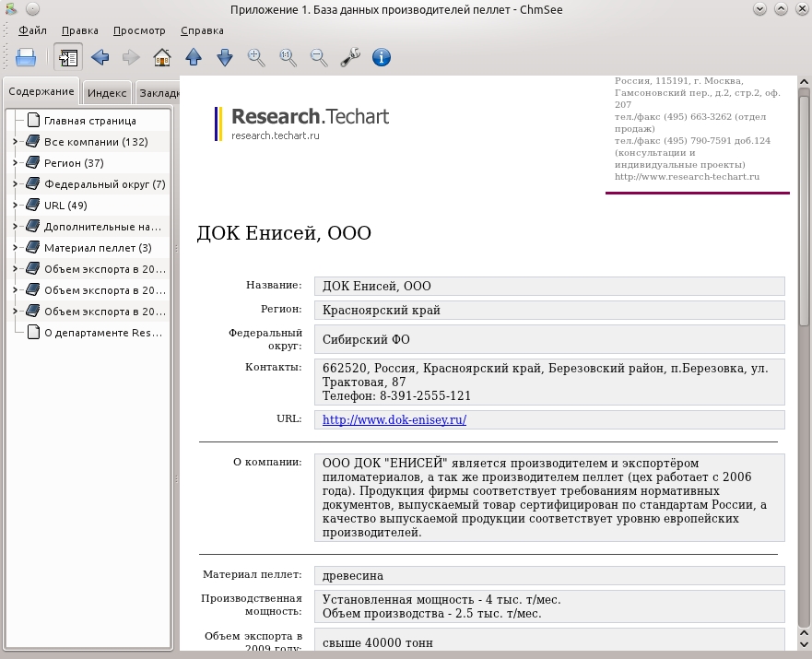Click the page heading ДОК Енисей, ООО
This screenshot has width=812, height=659.
click(x=284, y=233)
